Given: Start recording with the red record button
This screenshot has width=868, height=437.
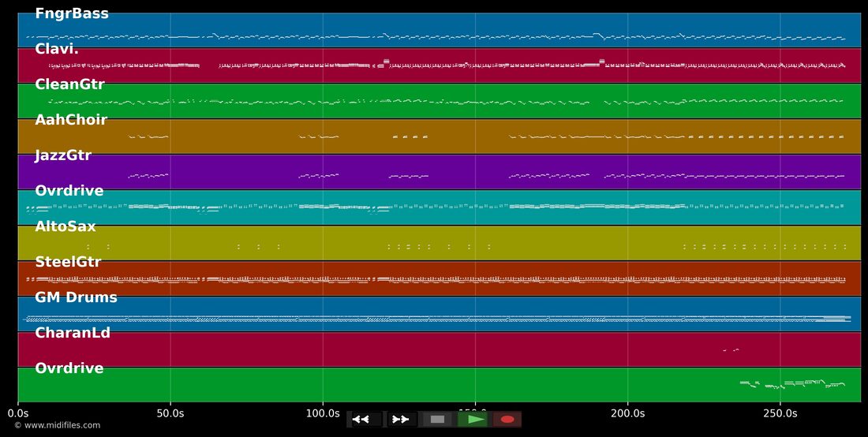Looking at the screenshot, I should pos(507,420).
